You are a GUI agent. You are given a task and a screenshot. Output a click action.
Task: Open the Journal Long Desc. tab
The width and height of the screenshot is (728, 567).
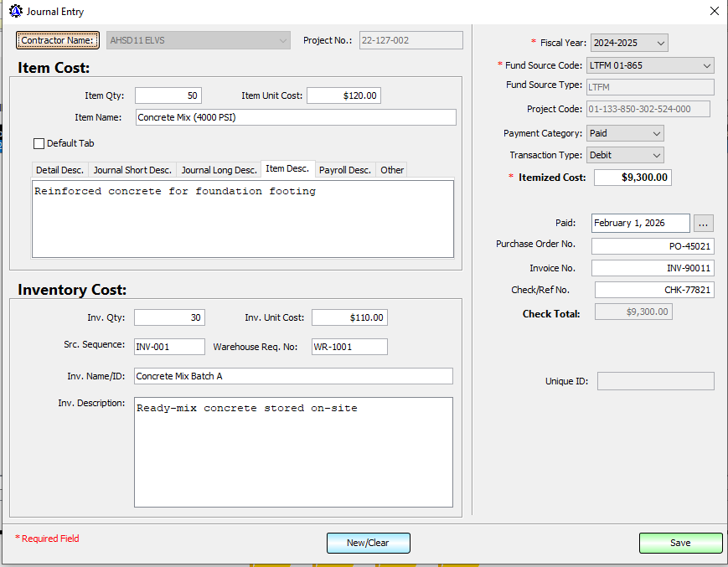tap(219, 170)
